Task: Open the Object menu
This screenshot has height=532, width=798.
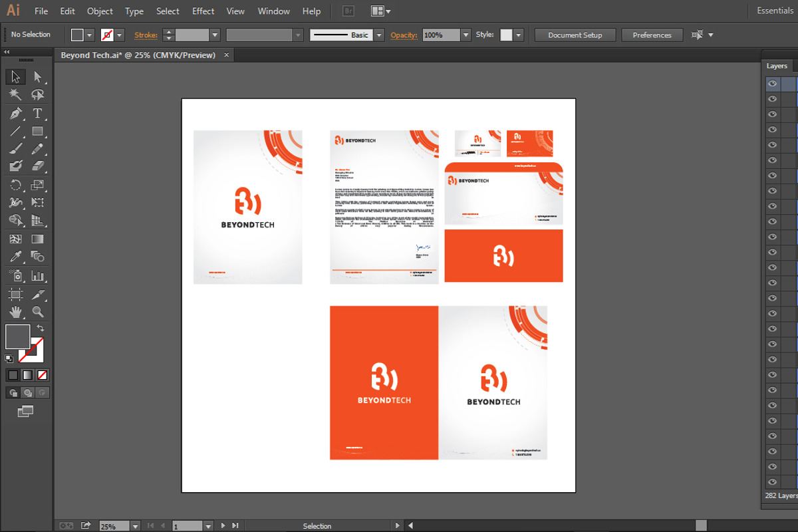Action: (100, 11)
